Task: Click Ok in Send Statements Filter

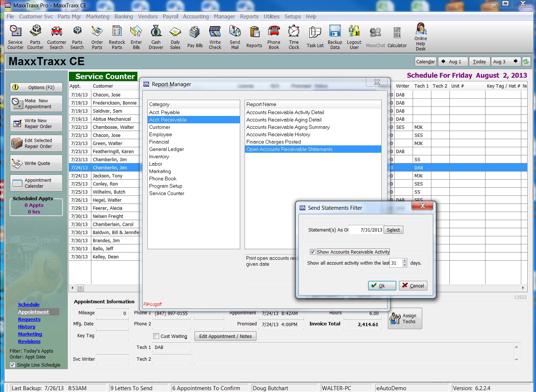Action: tap(382, 286)
